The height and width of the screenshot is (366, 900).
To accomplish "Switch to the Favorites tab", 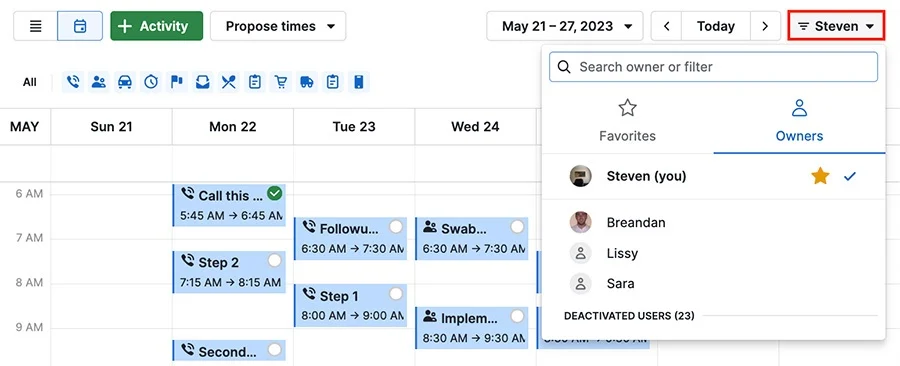I will pyautogui.click(x=627, y=121).
